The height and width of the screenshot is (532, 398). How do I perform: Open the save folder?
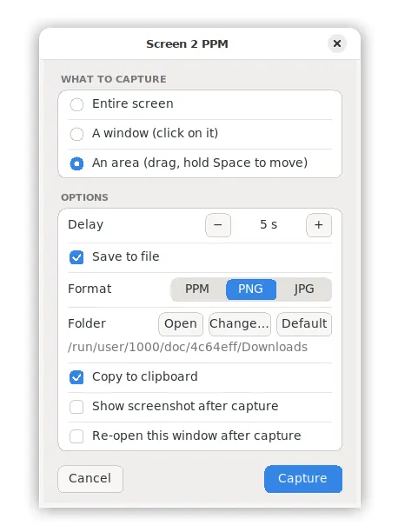[x=181, y=324]
